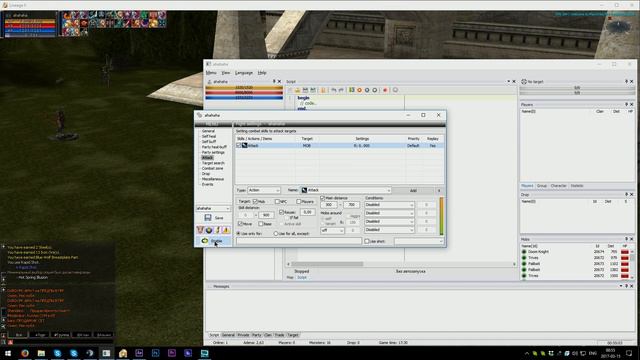Open the Language menu
Screen dimensions: 640x360
[244, 73]
